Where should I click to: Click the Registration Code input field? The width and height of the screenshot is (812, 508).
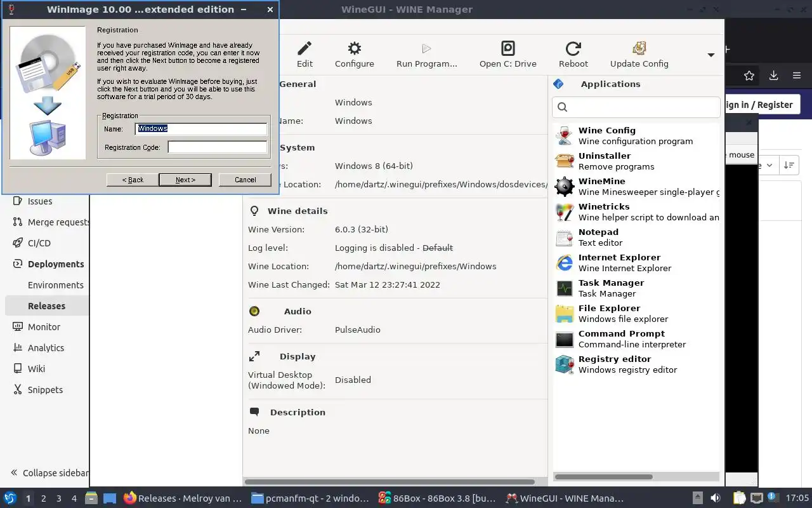[x=218, y=147]
